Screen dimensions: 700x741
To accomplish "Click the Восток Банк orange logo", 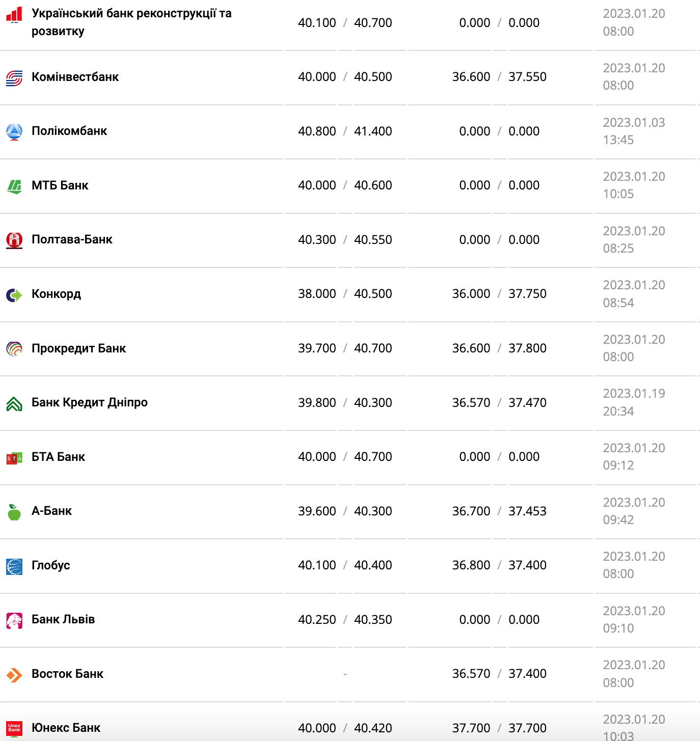I will click(14, 675).
